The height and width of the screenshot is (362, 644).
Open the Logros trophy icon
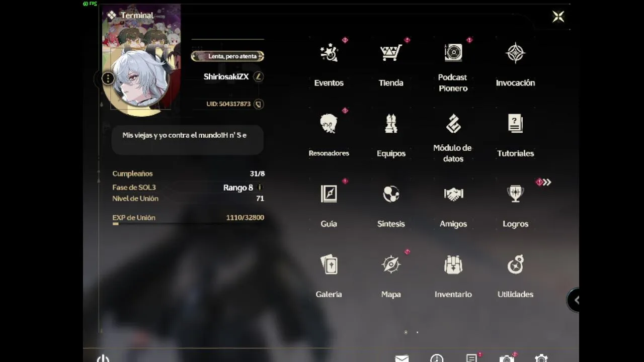tap(516, 194)
